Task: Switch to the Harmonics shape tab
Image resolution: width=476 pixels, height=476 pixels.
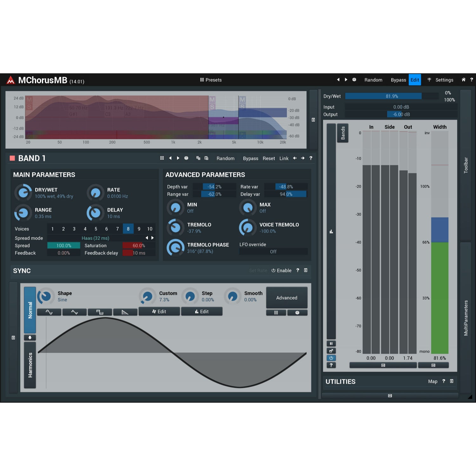Action: pos(30,365)
